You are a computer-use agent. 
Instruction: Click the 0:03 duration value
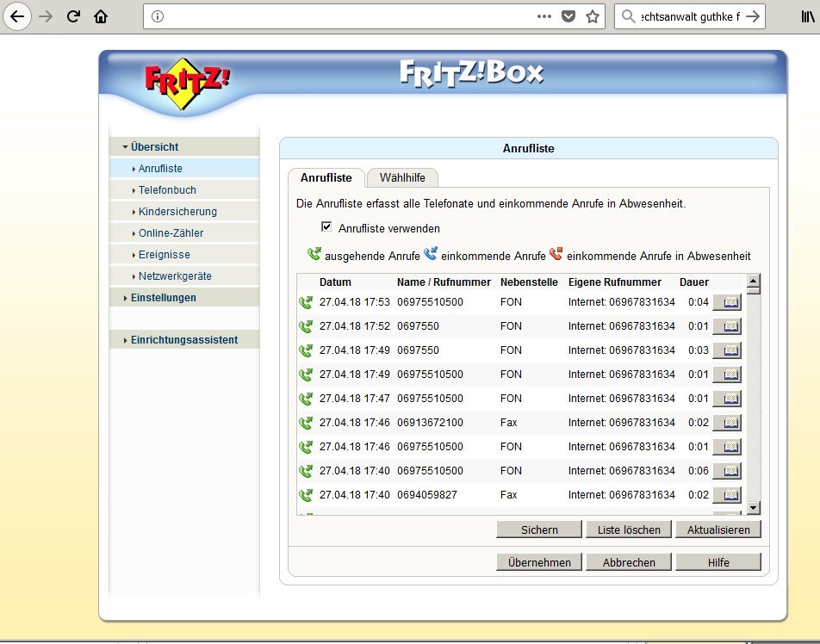coord(699,350)
